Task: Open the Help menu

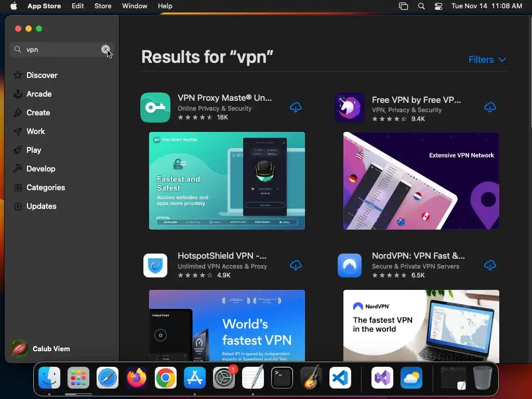Action: 165,6
